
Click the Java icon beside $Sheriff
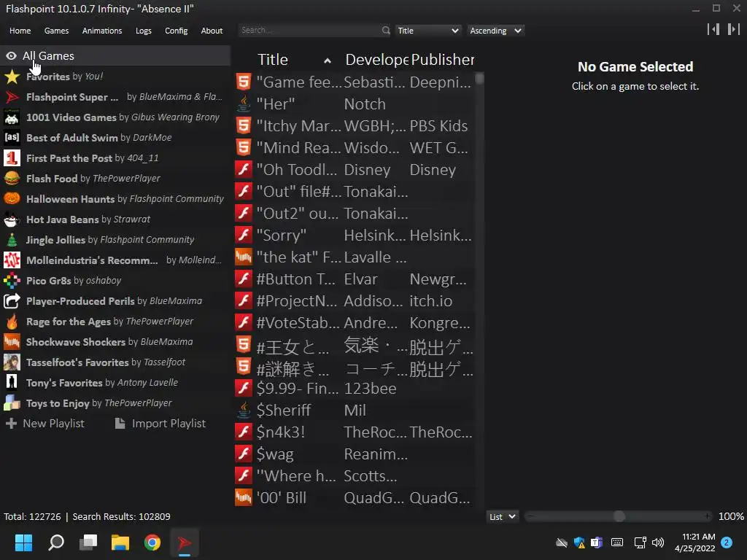[244, 410]
